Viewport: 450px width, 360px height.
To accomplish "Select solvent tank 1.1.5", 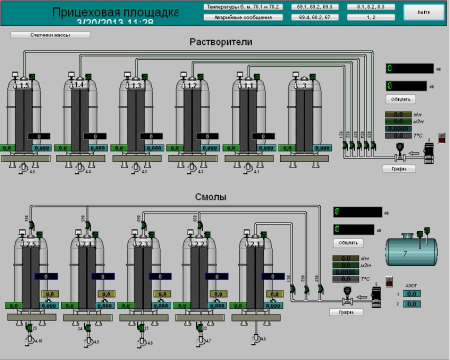I will point(24,117).
